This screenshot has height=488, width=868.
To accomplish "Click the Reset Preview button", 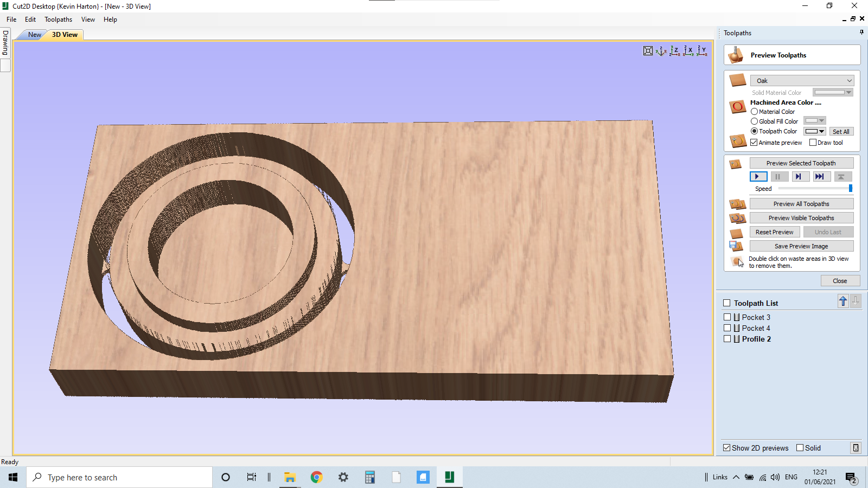I will (x=775, y=232).
